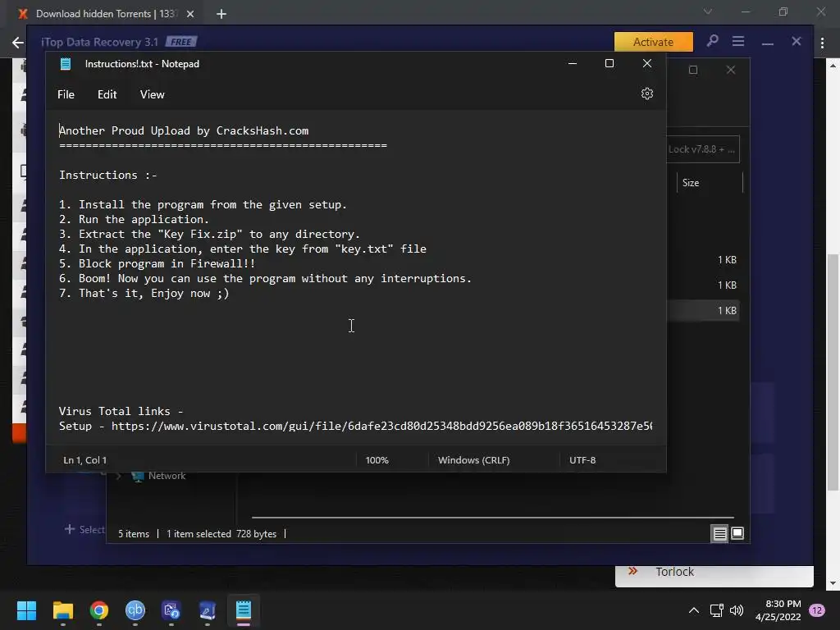840x630 pixels.
Task: Open the notification count badge
Action: coord(816,610)
